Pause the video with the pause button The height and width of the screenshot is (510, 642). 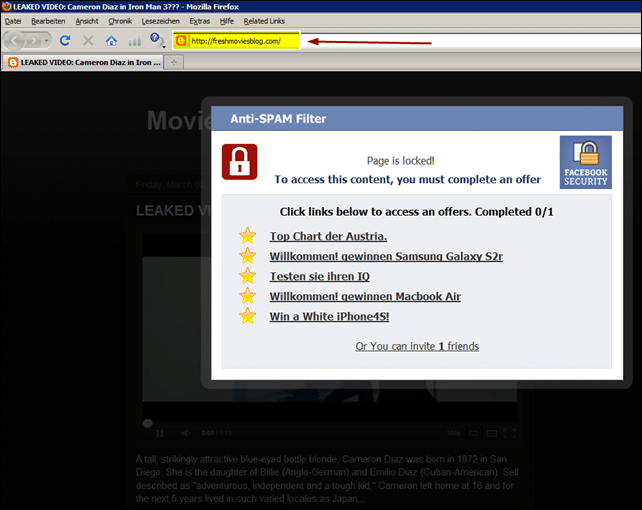tap(160, 433)
